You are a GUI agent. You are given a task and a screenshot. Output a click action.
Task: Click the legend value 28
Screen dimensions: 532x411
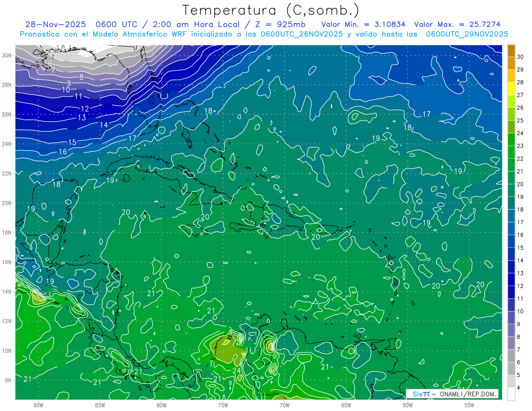click(x=520, y=82)
